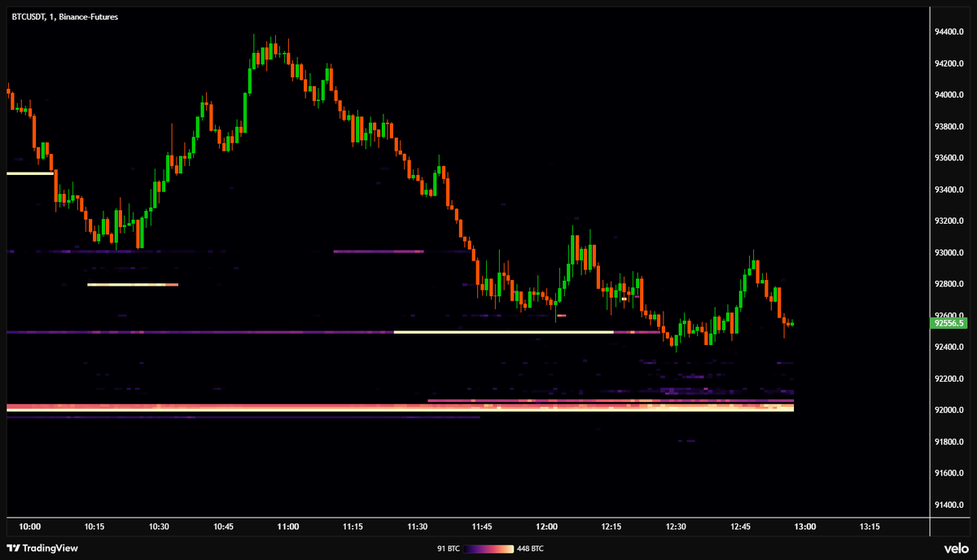Screen dimensions: 977x560
Task: Click the 11:00 time axis label
Action: (x=288, y=527)
